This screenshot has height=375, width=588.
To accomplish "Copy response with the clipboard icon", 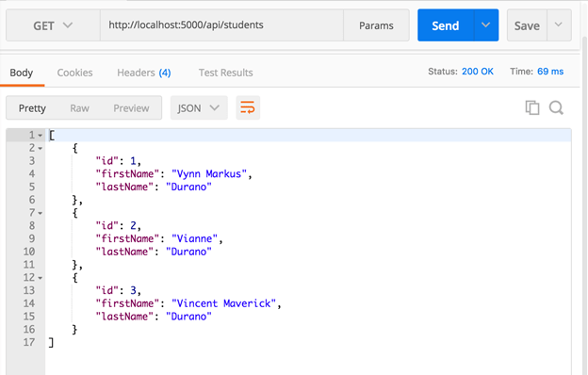I will coord(532,107).
